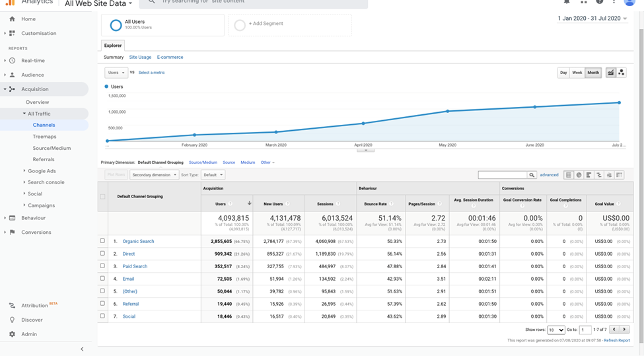Open Referrals in the sidebar
644x356 pixels.
point(44,159)
